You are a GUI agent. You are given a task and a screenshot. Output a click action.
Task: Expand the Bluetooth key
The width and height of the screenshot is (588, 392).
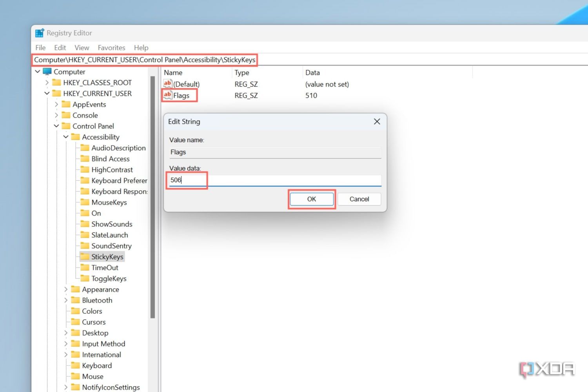[x=65, y=300]
